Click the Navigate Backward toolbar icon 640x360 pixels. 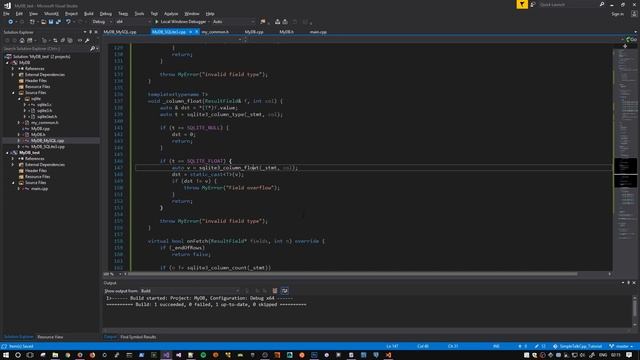click(11, 22)
